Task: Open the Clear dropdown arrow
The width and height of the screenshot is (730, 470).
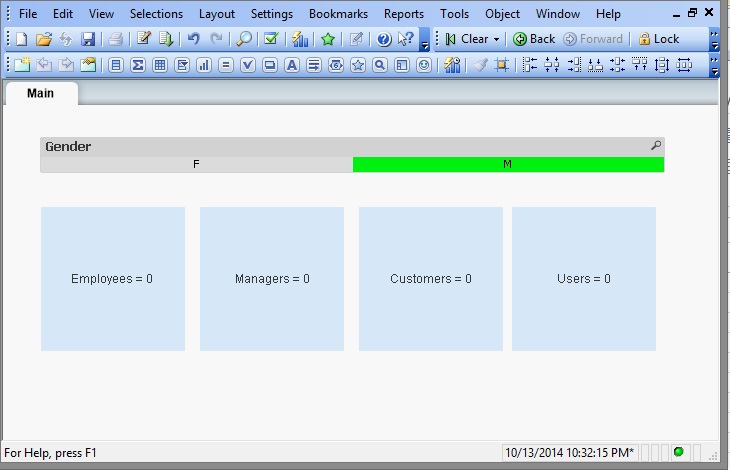Action: tap(496, 40)
